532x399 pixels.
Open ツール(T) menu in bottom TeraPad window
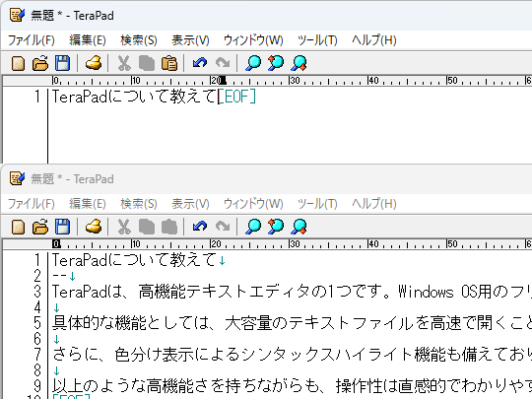point(317,204)
